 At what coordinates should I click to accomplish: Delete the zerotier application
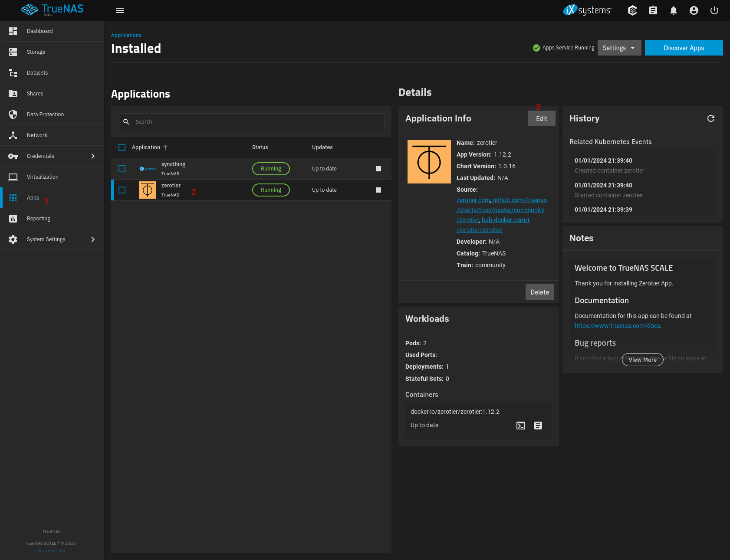click(x=539, y=292)
